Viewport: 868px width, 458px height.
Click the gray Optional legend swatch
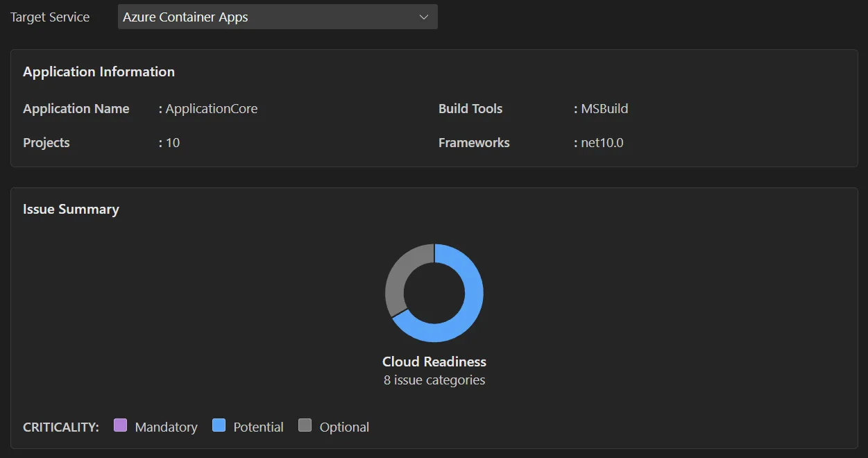click(305, 425)
